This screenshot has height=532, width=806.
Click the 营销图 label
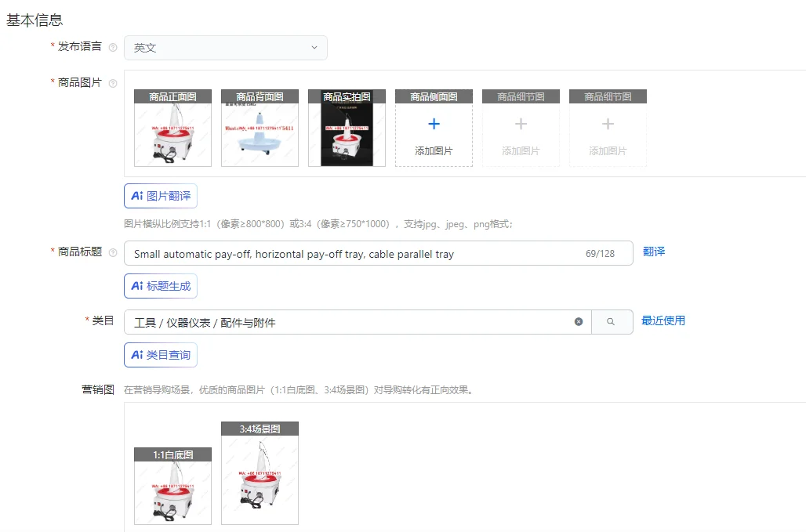(98, 389)
